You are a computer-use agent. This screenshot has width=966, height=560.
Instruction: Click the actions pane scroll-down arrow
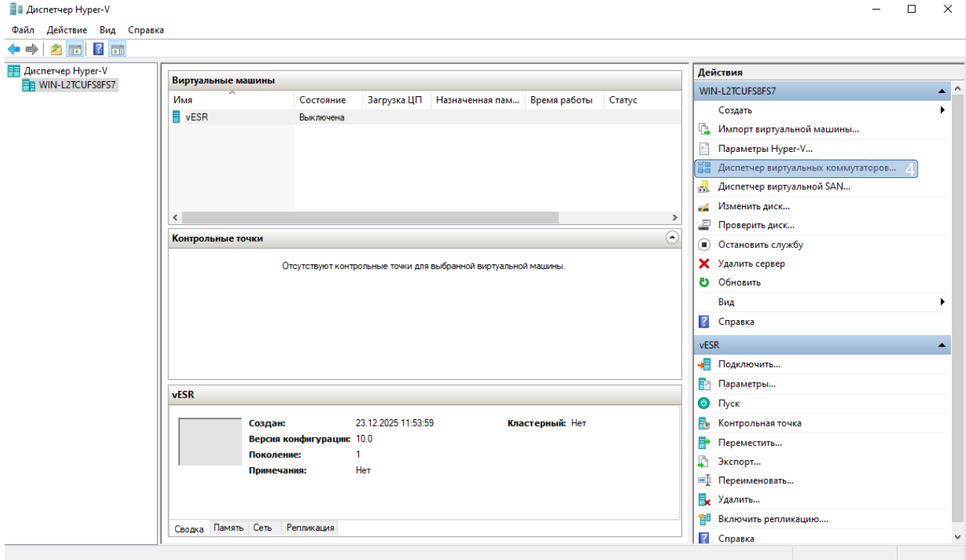957,537
